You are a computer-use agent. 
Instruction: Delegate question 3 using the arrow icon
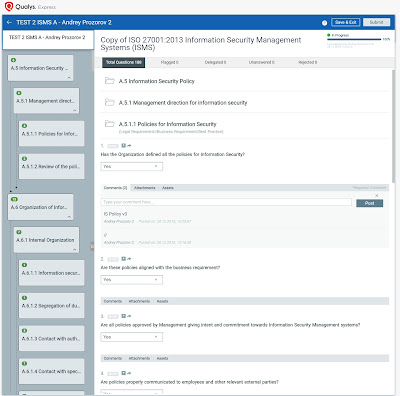click(129, 316)
